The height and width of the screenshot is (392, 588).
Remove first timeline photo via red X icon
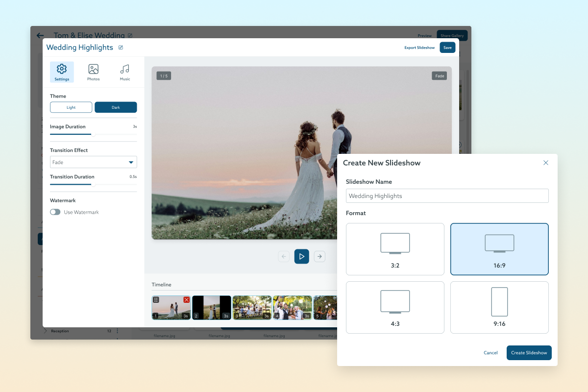pyautogui.click(x=186, y=299)
